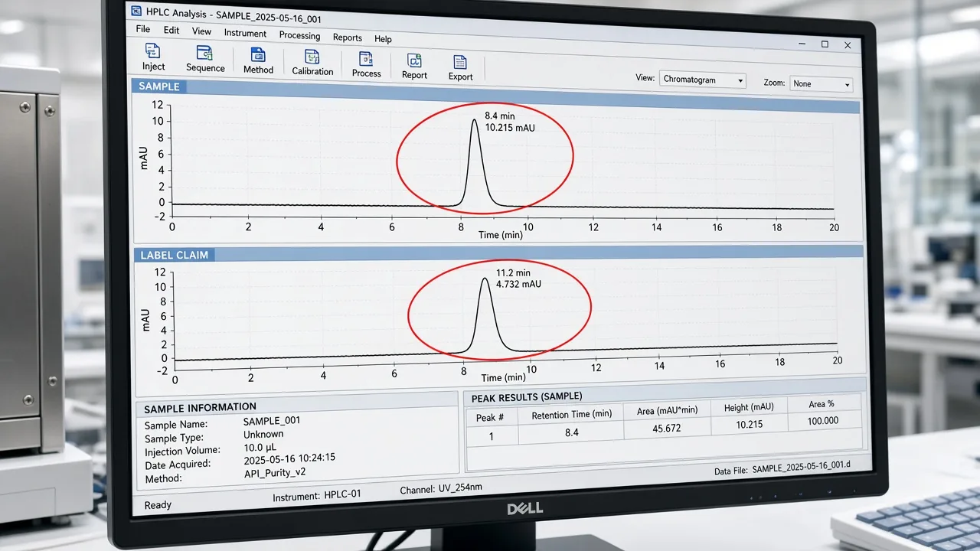Click the SAMPLE_001 sample name value
980x551 pixels.
click(x=272, y=421)
